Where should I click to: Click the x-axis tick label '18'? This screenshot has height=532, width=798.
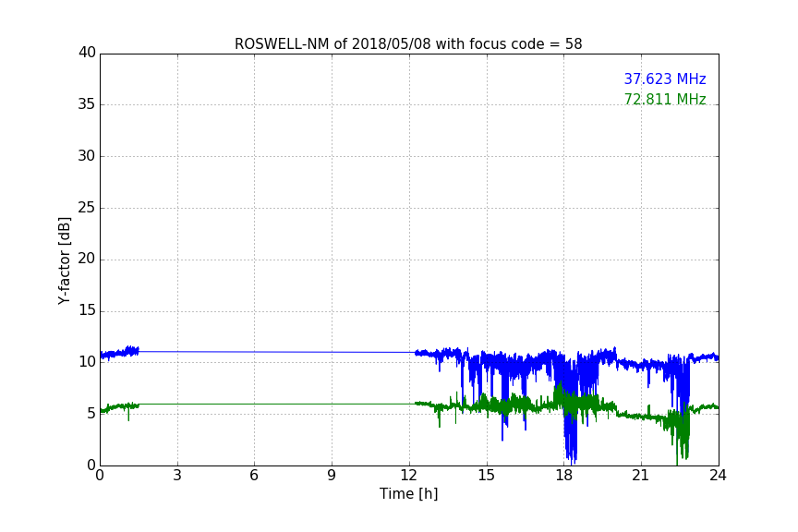click(x=564, y=476)
